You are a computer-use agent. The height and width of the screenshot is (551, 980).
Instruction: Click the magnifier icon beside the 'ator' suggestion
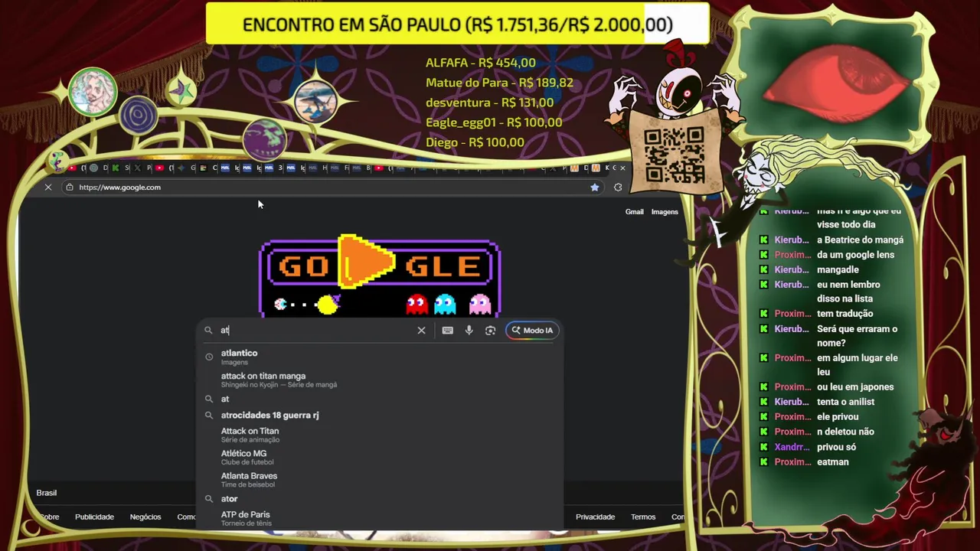click(209, 499)
